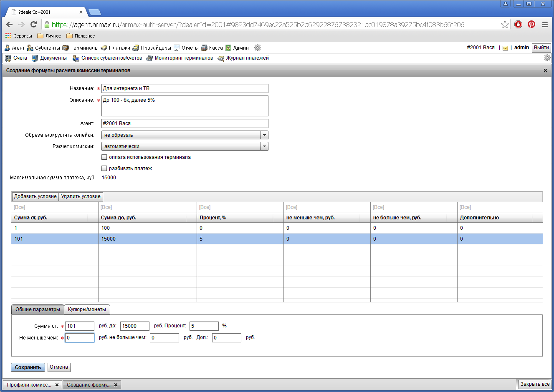554x392 pixels.
Task: Open the Касса menu
Action: tap(212, 48)
